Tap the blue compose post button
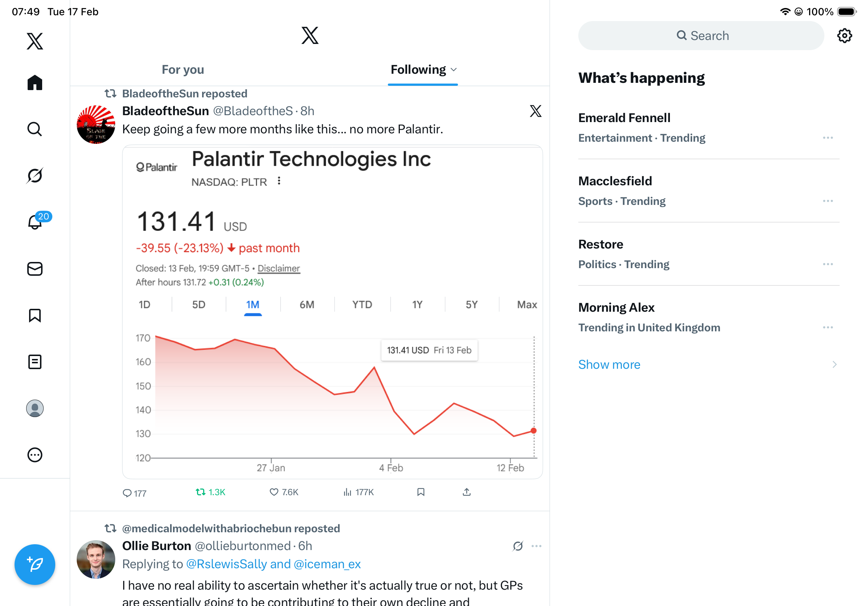 [x=35, y=565]
